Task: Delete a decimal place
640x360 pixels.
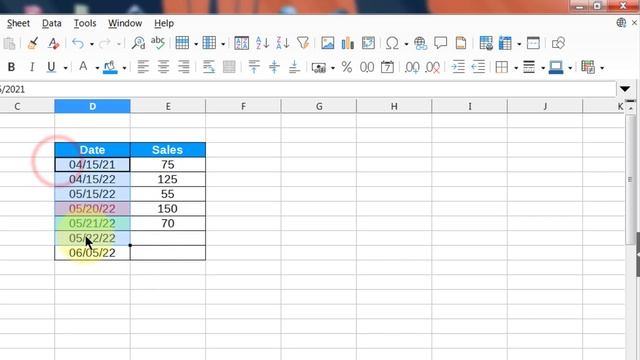Action: (x=432, y=67)
